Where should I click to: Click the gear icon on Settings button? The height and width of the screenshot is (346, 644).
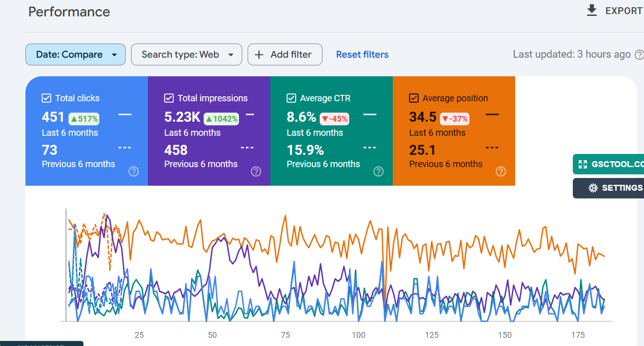click(593, 188)
